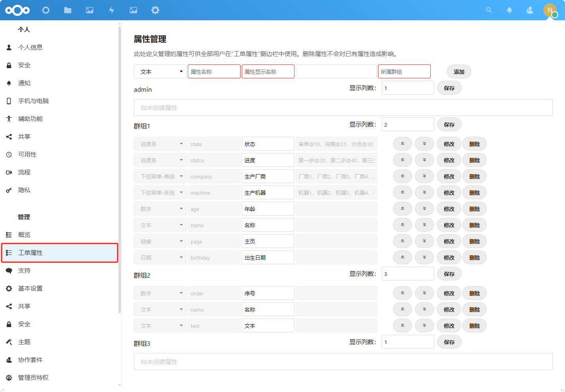Open the Activity lightning icon
This screenshot has height=392, width=565.
pos(112,10)
